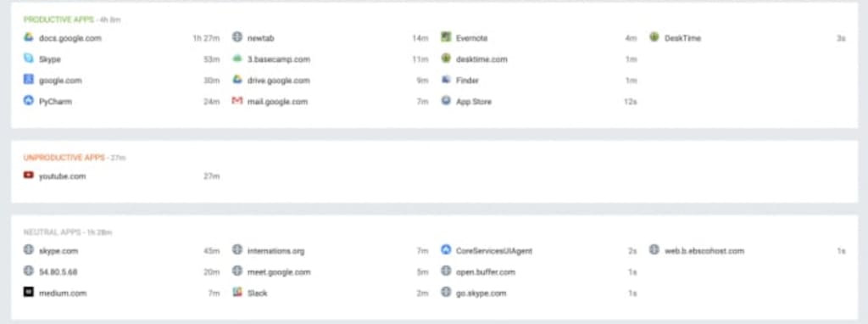
Task: Click the 9m time next to drive.google.com
Action: pos(423,81)
